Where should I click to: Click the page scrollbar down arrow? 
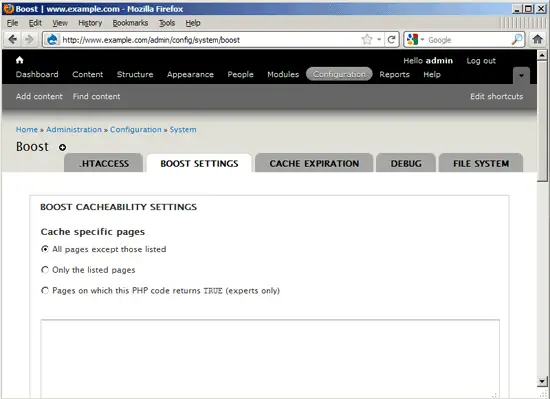pyautogui.click(x=542, y=381)
